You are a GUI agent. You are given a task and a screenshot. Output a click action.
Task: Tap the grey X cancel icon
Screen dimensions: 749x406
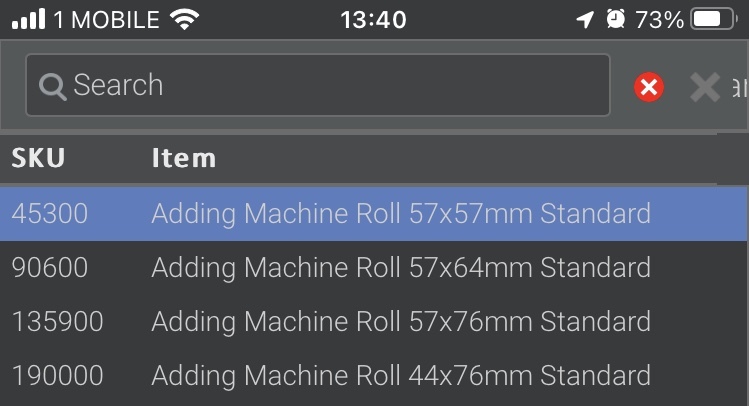(x=705, y=87)
